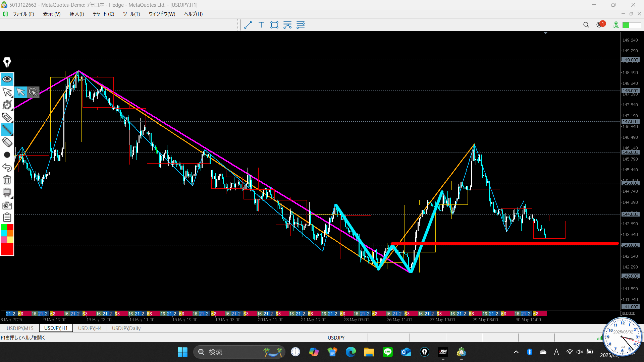
Task: Open the XM Trading app in taskbar
Action: pos(443,352)
